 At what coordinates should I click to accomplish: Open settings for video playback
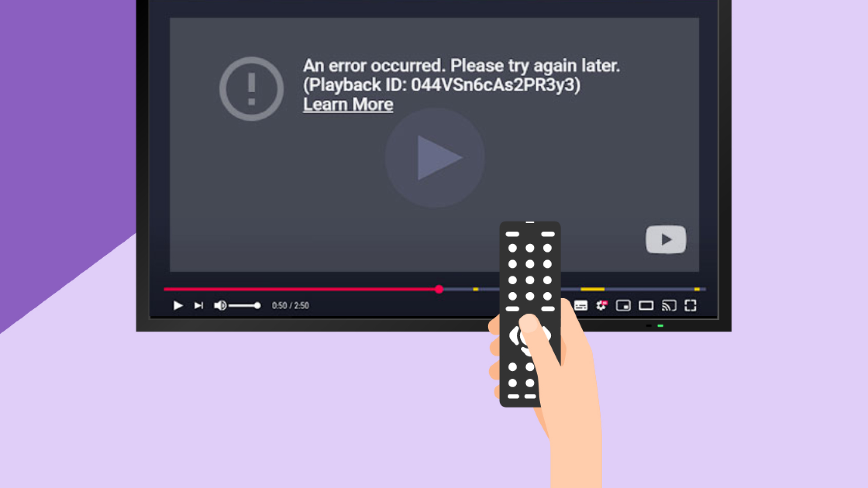pyautogui.click(x=601, y=305)
